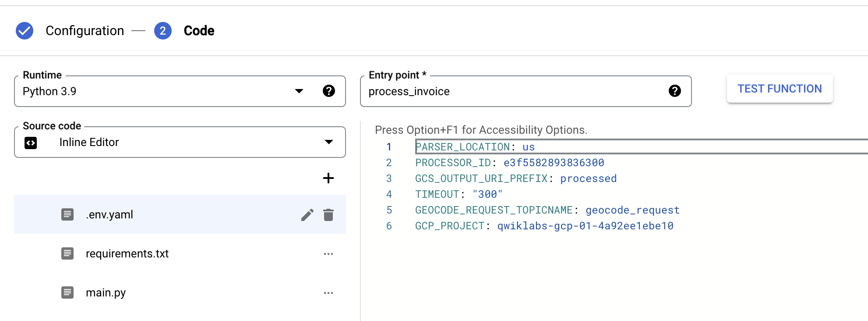Go back to the Configuration step
Screen dimensions: 868x321
(x=85, y=31)
